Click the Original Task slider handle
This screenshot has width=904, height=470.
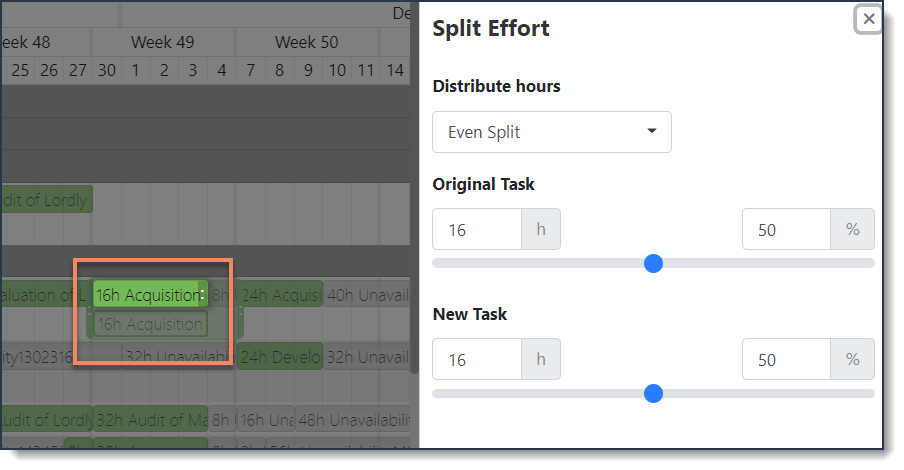[x=653, y=264]
